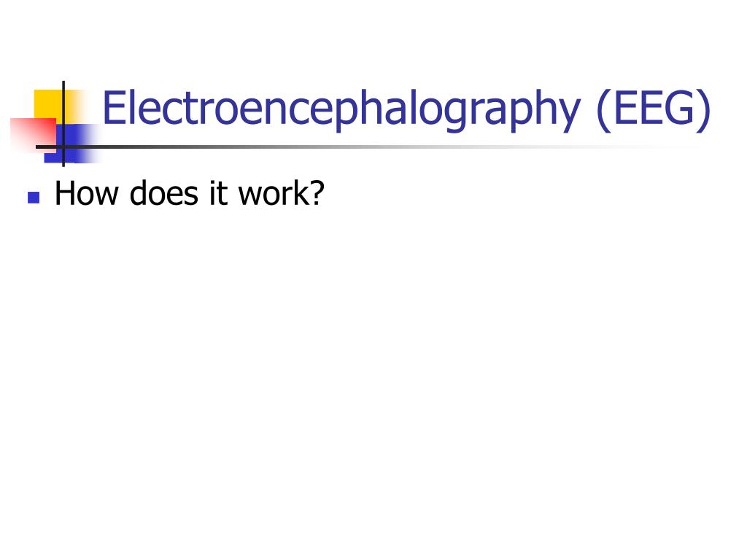Screen dimensions: 747x560
Task: Click the faded right end of title underline
Action: 657,147
